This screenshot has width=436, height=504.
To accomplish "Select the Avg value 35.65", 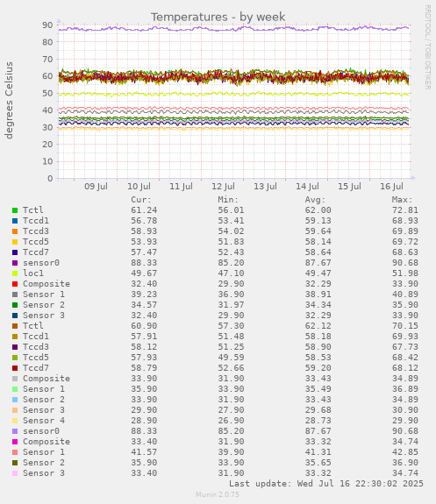I will point(318,463).
